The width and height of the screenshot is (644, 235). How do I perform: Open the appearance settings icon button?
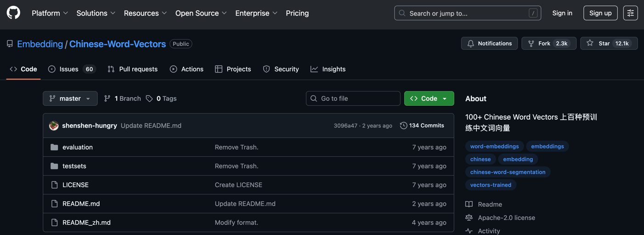(630, 13)
